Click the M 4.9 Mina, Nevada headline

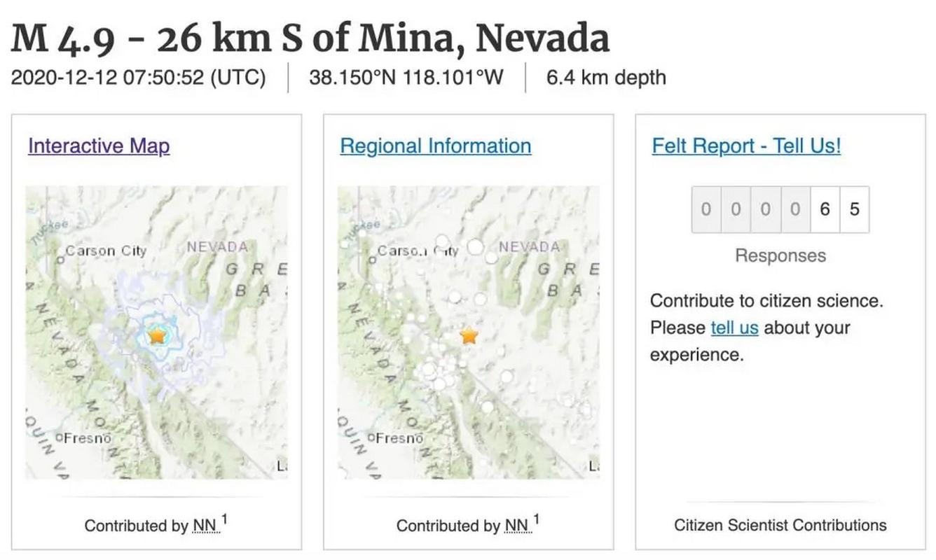310,38
